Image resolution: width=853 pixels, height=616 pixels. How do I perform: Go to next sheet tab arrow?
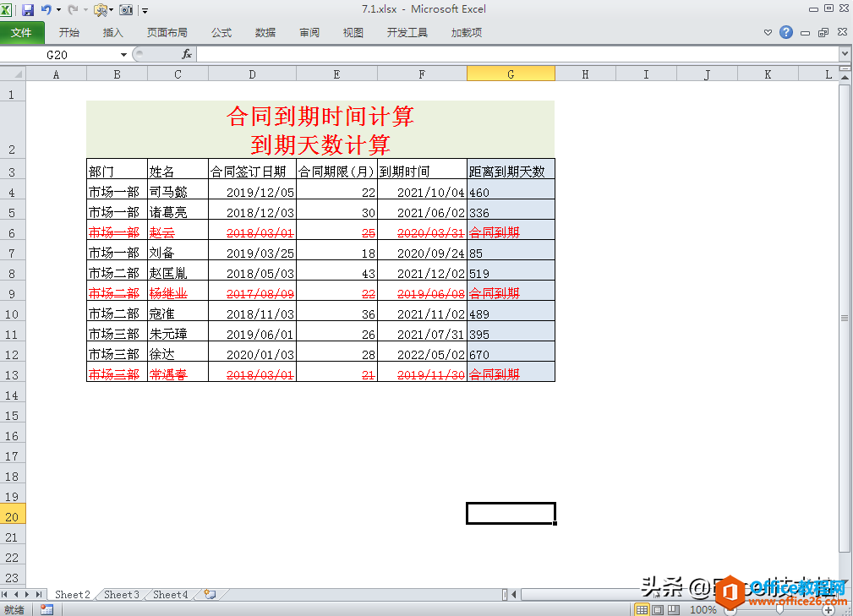coord(27,595)
